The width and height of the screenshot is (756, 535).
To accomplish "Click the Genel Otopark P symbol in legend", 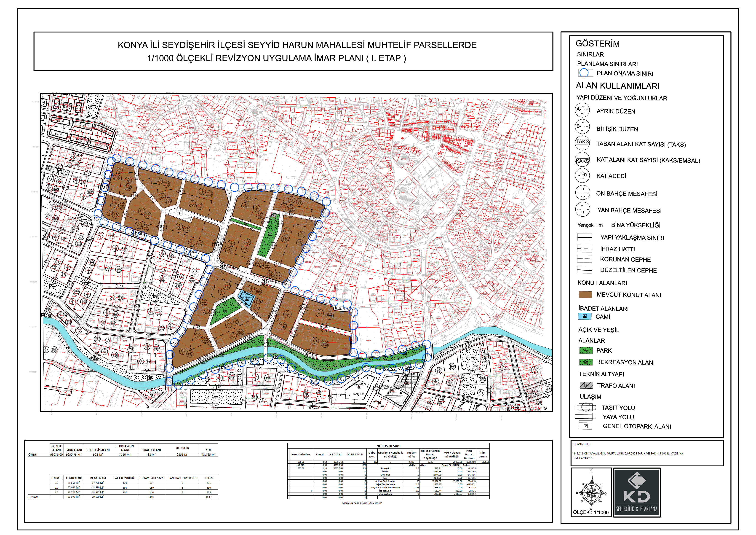I will click(x=585, y=426).
